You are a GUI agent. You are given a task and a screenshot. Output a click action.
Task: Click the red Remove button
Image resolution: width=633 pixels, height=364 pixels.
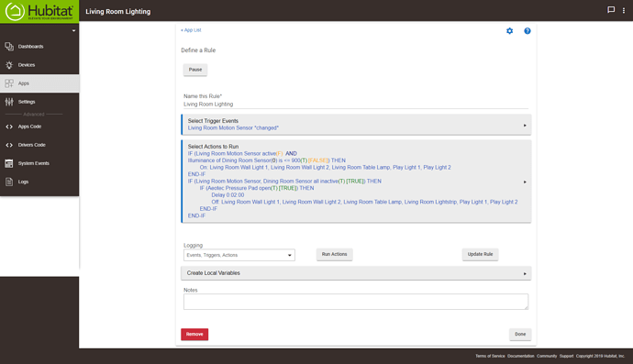pyautogui.click(x=194, y=334)
